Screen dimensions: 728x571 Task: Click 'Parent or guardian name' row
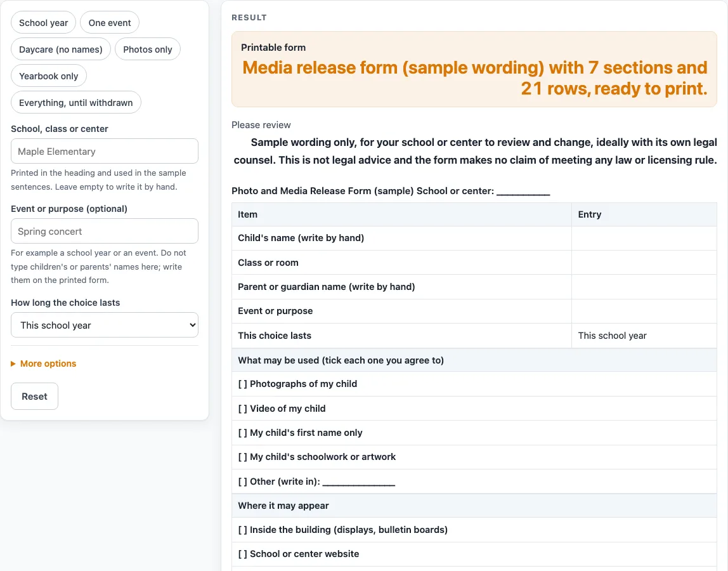tap(474, 287)
